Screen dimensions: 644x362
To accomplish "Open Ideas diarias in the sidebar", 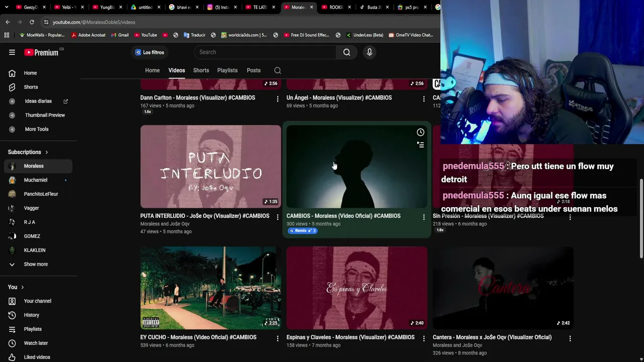I will pyautogui.click(x=38, y=101).
